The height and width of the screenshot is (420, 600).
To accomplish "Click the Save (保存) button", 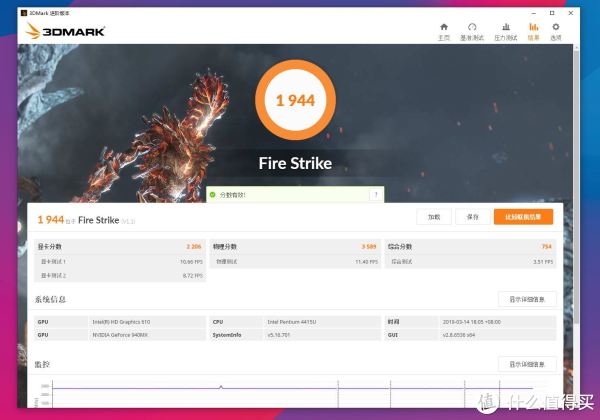I will tap(473, 217).
